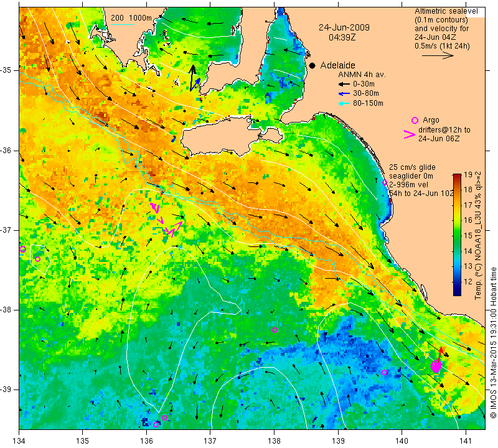Click the red seaglider velocity arrow
The width and height of the screenshot is (498, 448).
(x=440, y=353)
